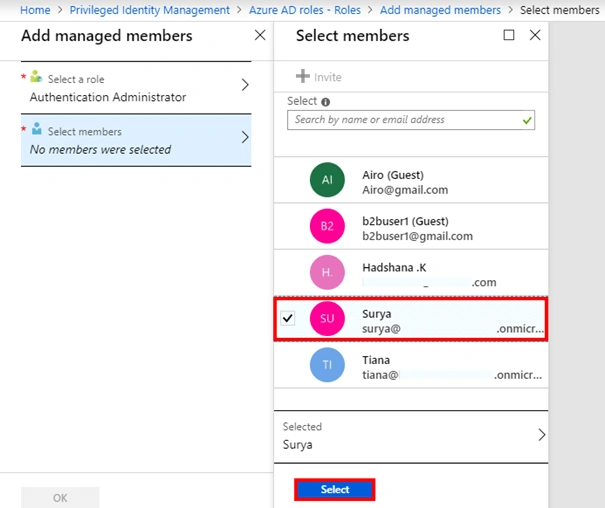Click the search by name or email field
605x508 pixels.
click(411, 120)
